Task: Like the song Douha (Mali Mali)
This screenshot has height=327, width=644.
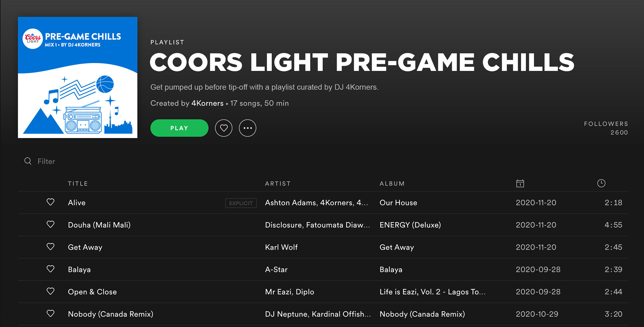Action: click(x=50, y=224)
